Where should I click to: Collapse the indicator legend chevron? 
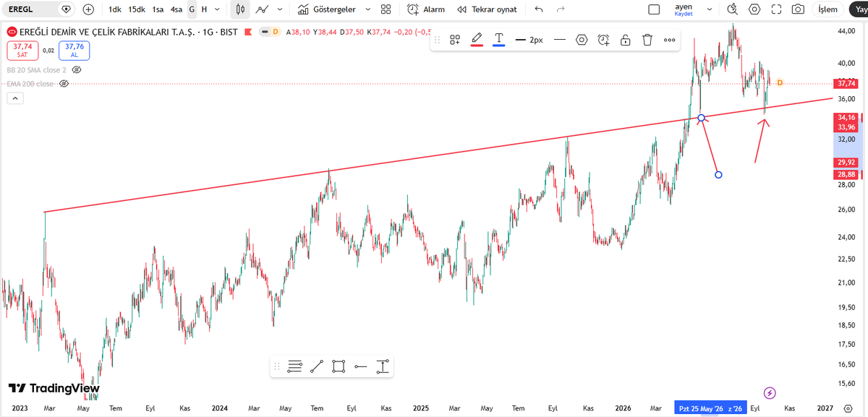point(14,99)
